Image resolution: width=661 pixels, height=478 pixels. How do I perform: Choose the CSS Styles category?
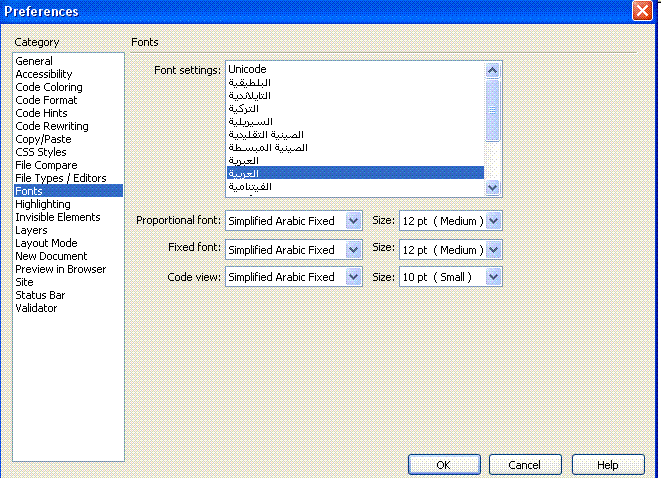coord(41,152)
